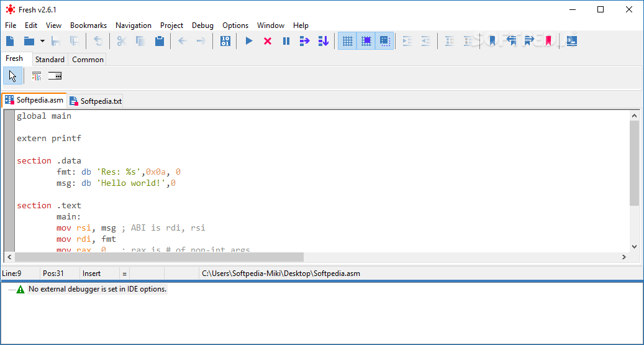The image size is (644, 345).
Task: Navigate forward with right arrow icon
Action: tap(201, 40)
